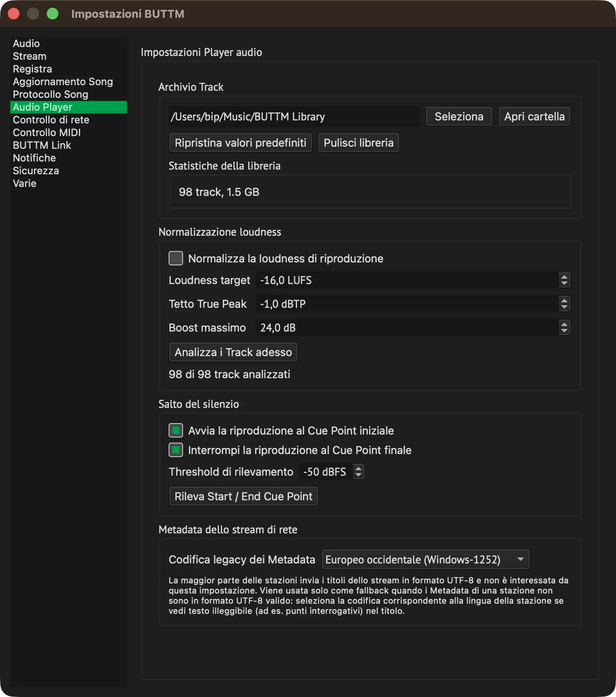Click the Archivio Track path field
Screen dimensions: 616x697
click(x=294, y=117)
